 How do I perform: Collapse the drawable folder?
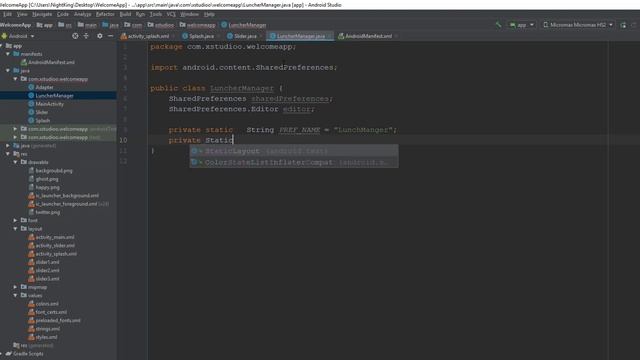(16, 162)
